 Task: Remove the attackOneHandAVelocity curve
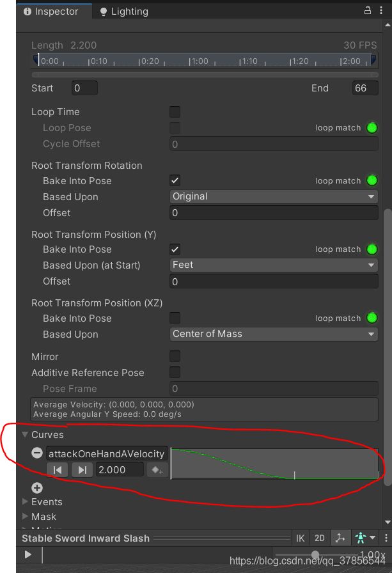37,453
